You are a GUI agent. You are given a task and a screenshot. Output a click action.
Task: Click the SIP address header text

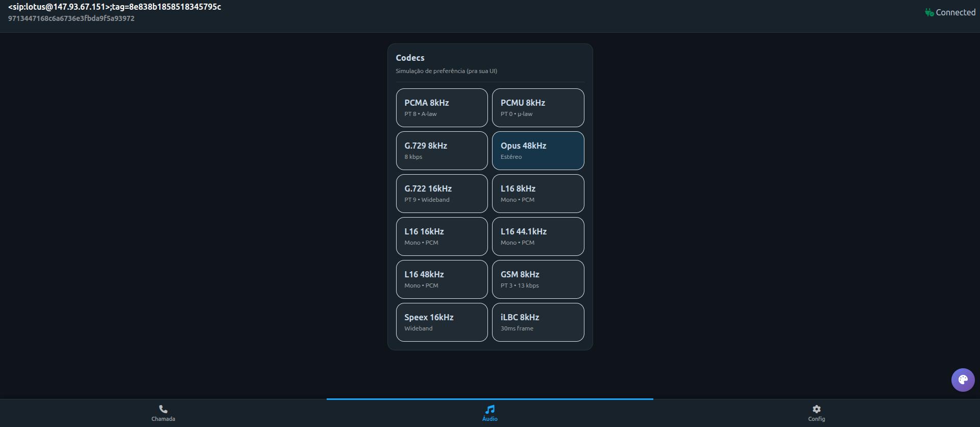point(114,7)
